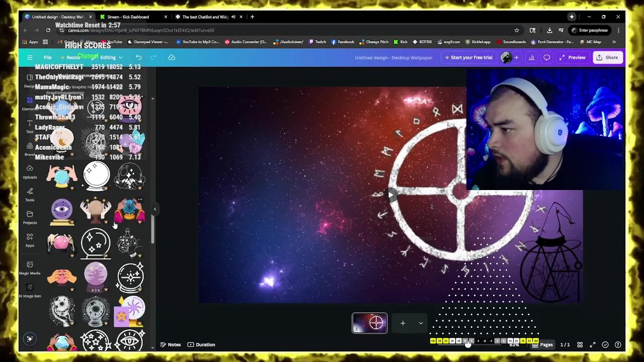Viewport: 644px width, 362px height.
Task: Open the Editing mode dropdown
Action: click(111, 57)
